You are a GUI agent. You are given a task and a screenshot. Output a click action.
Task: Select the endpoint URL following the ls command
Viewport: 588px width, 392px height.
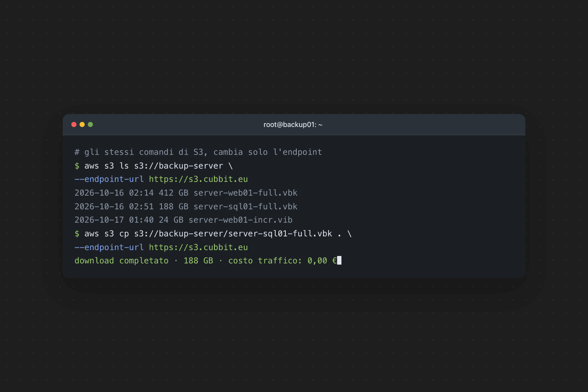198,179
